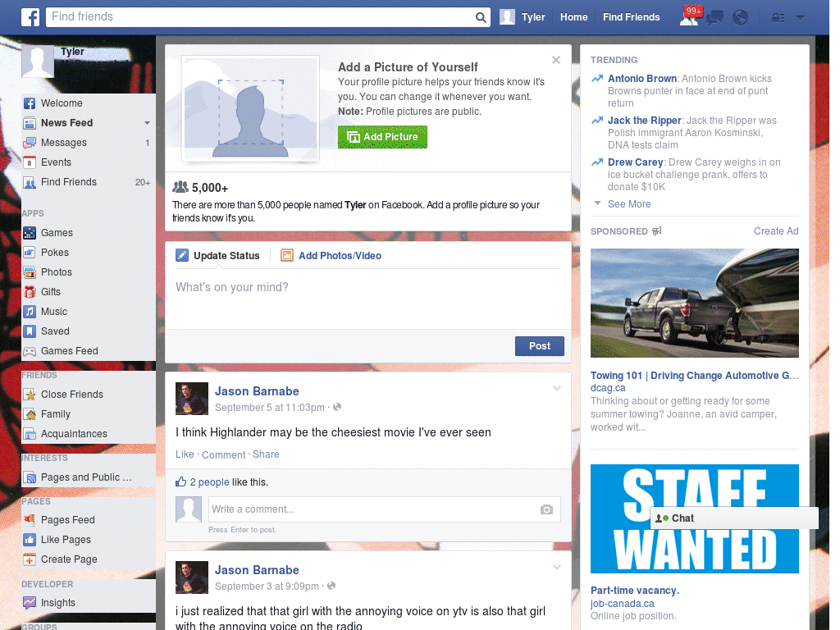Click September 5 at 11:03pm timestamp
Screen dimensions: 840x630
(x=269, y=408)
